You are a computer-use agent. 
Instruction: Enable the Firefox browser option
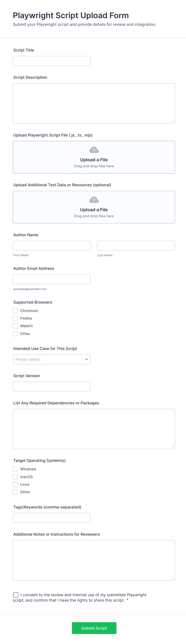[16, 318]
